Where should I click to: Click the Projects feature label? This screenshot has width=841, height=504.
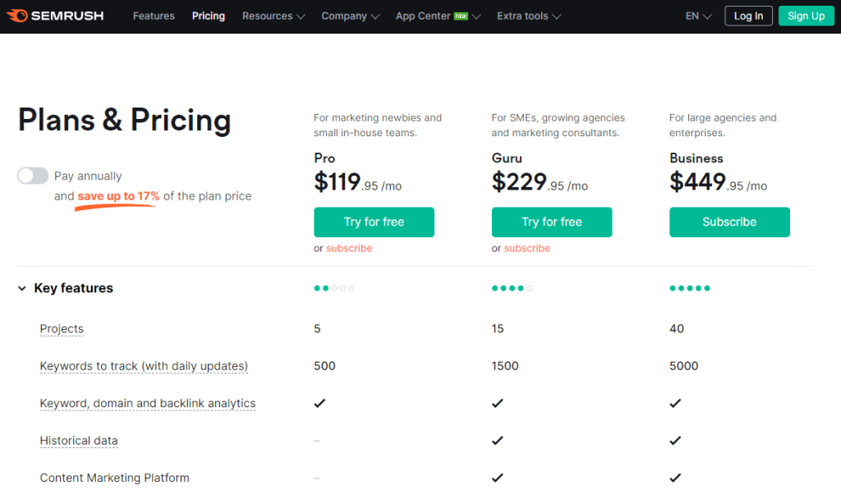[62, 328]
